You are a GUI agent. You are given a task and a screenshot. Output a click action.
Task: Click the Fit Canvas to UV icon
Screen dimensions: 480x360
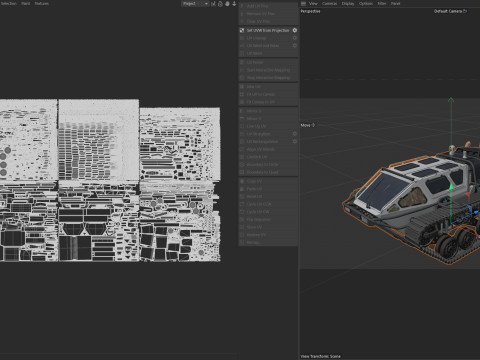(242, 102)
